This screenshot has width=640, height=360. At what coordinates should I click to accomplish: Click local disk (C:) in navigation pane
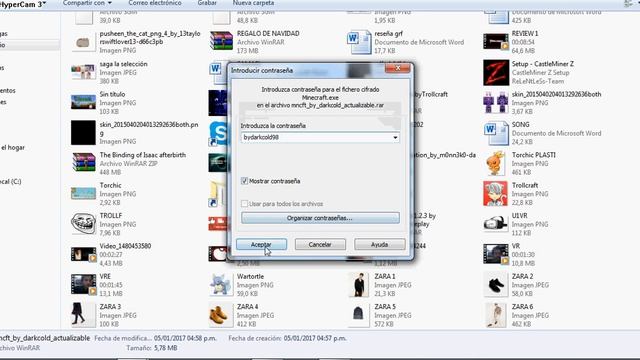[x=11, y=182]
